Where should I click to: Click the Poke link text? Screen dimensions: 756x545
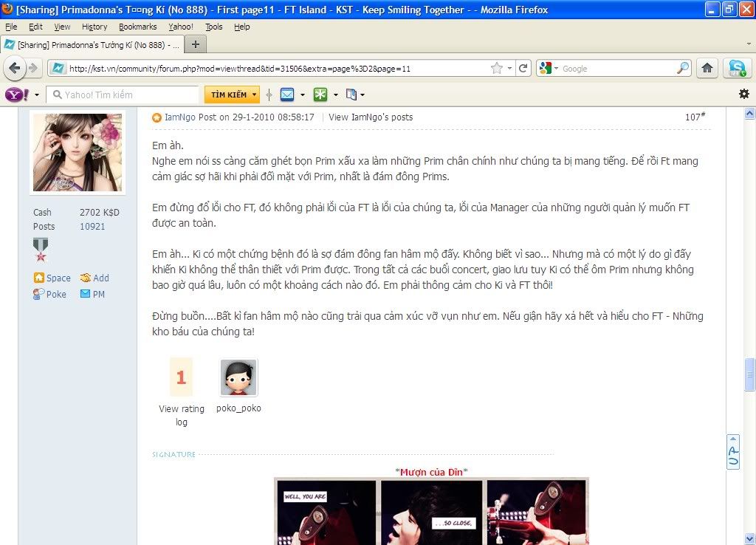click(x=56, y=294)
